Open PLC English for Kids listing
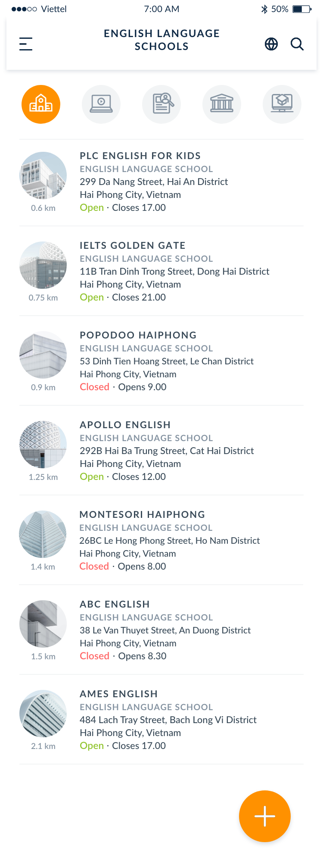The image size is (323, 868). (x=140, y=156)
